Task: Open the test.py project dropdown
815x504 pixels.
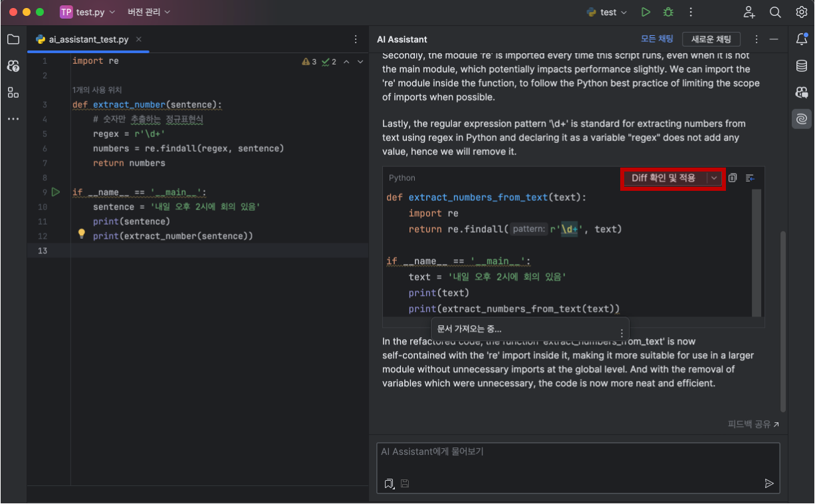Action: coord(88,12)
